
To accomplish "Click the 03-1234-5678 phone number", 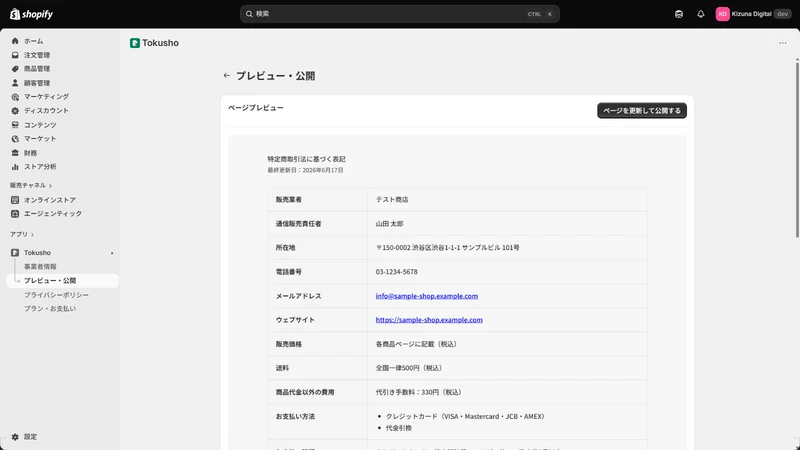I will [x=396, y=272].
